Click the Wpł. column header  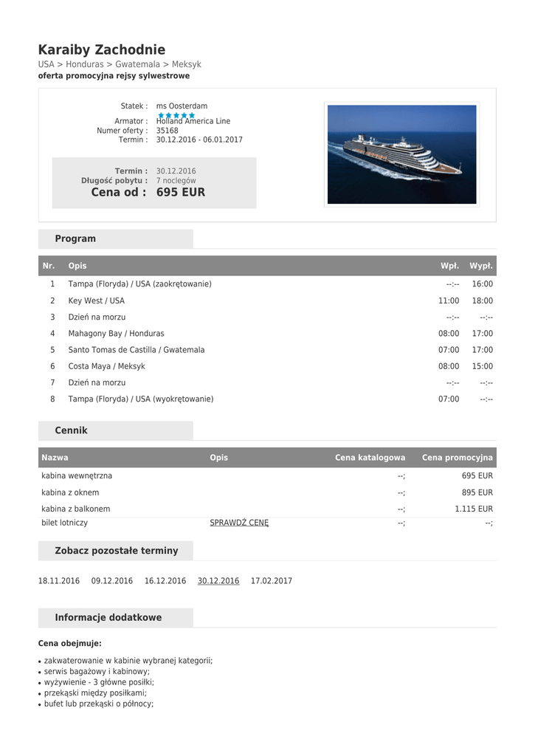(x=449, y=266)
